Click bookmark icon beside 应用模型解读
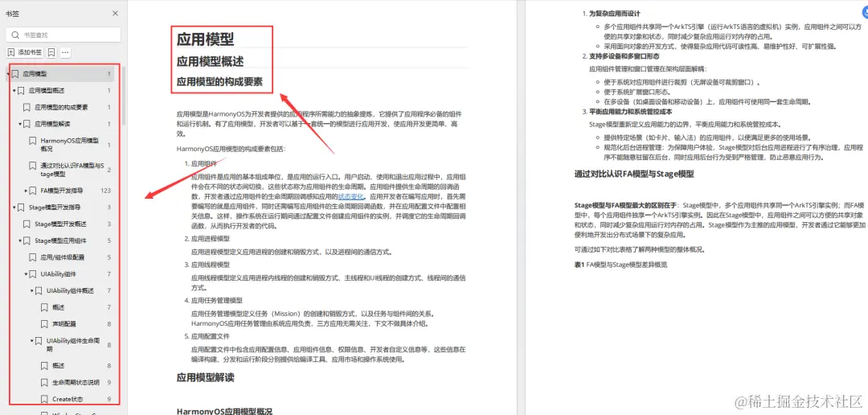This screenshot has width=868, height=415. 27,124
